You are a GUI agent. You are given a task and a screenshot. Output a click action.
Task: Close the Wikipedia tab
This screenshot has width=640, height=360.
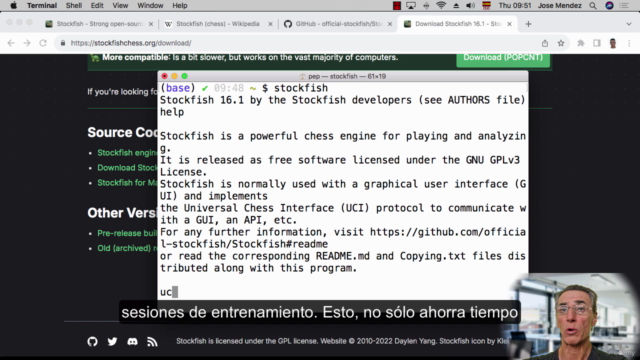click(270, 24)
